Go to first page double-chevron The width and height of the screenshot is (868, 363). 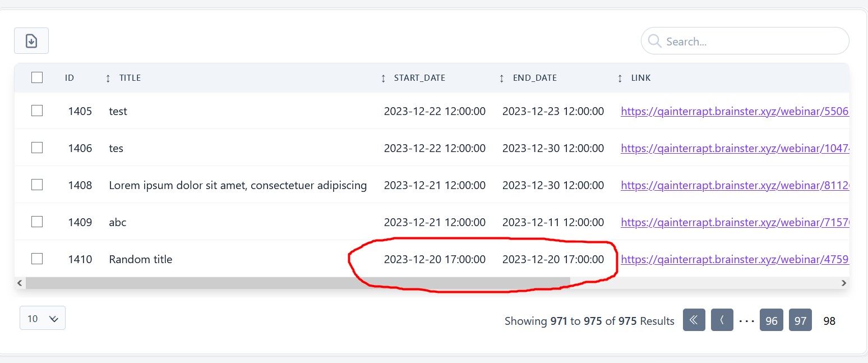(694, 320)
